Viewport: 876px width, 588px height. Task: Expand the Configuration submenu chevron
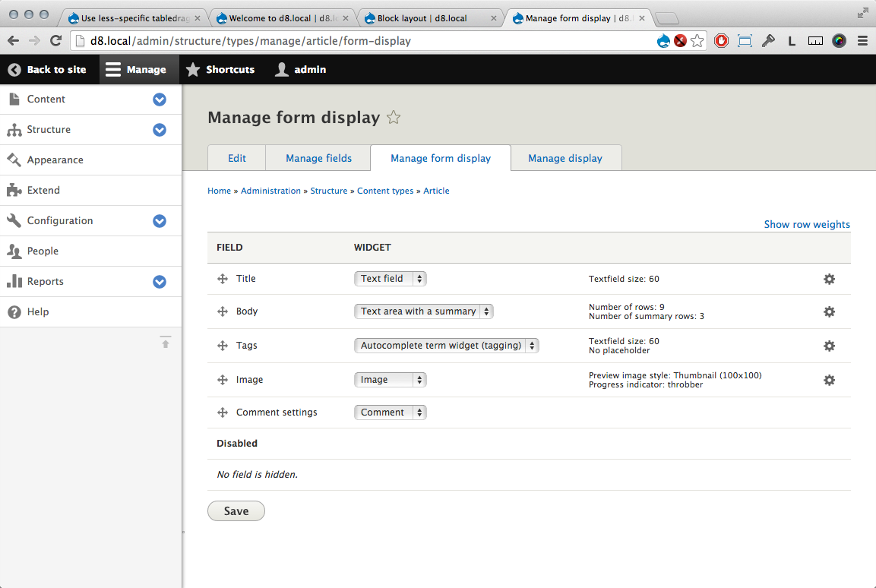pos(159,221)
